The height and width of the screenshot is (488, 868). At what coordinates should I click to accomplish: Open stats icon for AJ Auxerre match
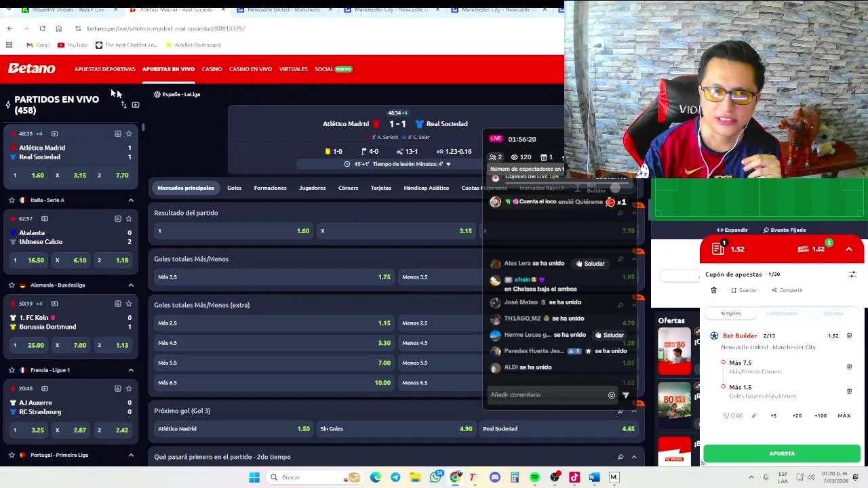click(x=117, y=388)
